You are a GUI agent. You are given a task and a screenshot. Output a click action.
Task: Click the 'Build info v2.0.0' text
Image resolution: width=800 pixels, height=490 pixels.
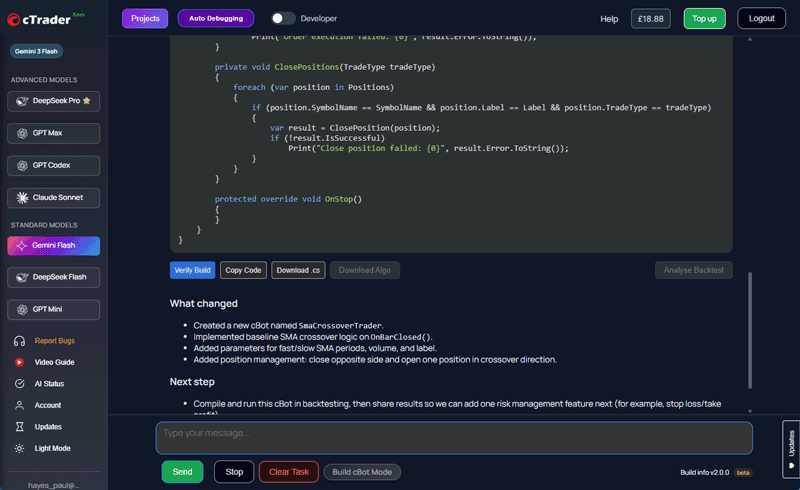[x=705, y=473]
